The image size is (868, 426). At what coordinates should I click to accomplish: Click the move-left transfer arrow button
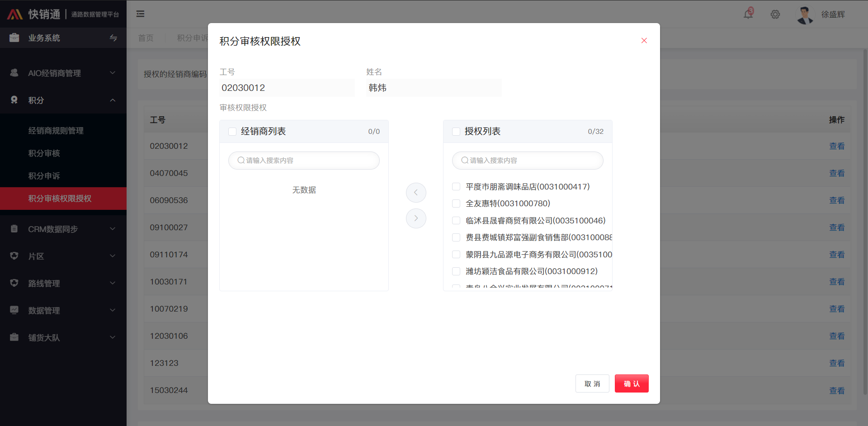pyautogui.click(x=416, y=193)
